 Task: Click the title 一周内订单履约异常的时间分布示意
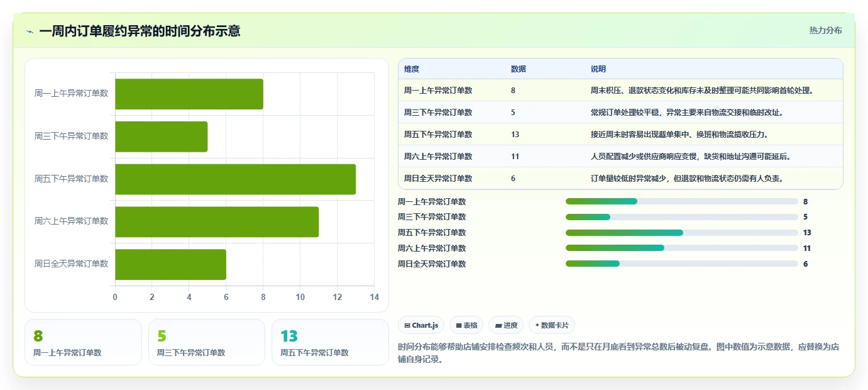140,31
